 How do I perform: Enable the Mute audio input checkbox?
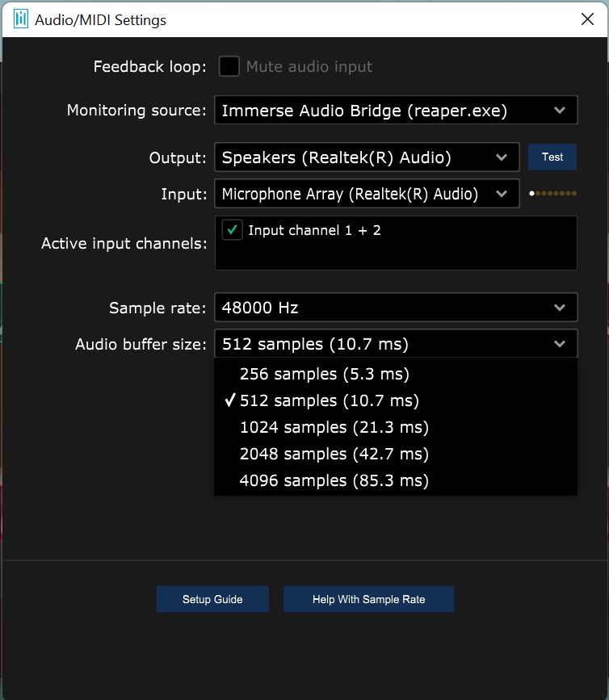point(229,66)
